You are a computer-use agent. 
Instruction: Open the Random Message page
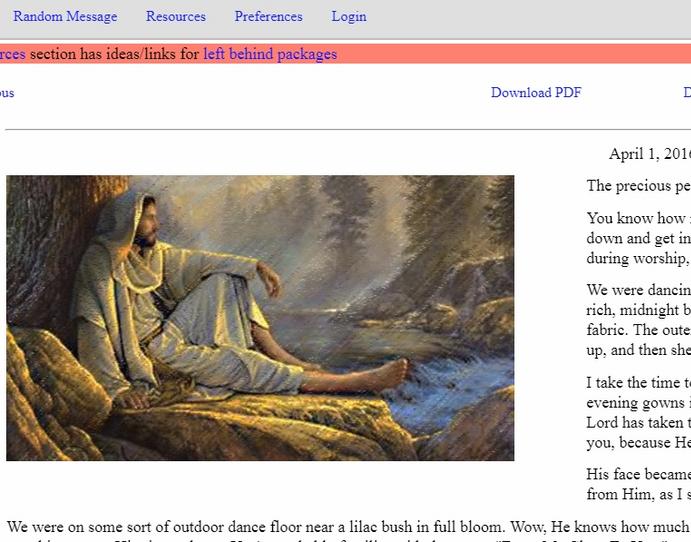click(x=65, y=17)
